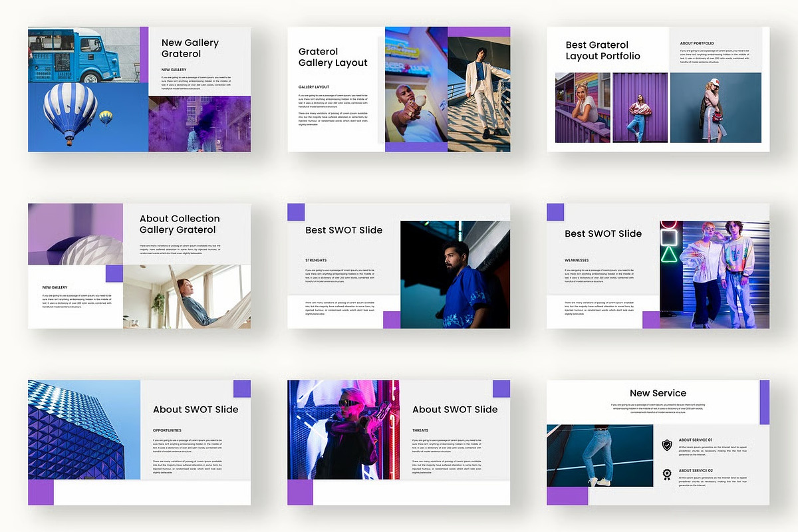Screen dimensions: 798x532
Task: Click the shield icon beside About Service 01
Action: (667, 445)
